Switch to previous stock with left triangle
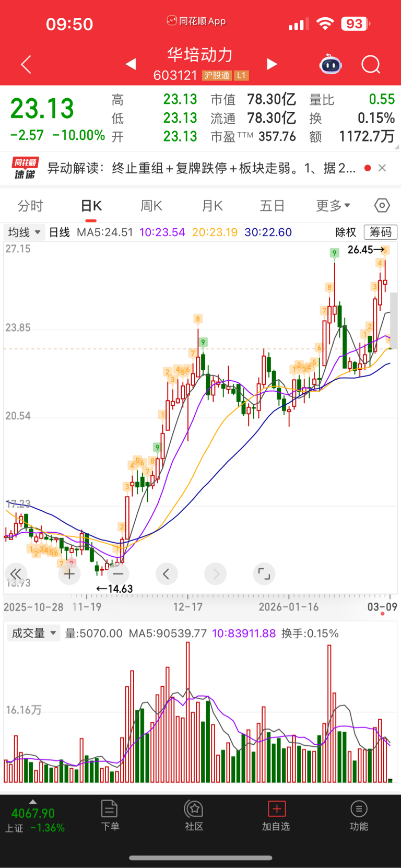The image size is (401, 868). point(131,64)
